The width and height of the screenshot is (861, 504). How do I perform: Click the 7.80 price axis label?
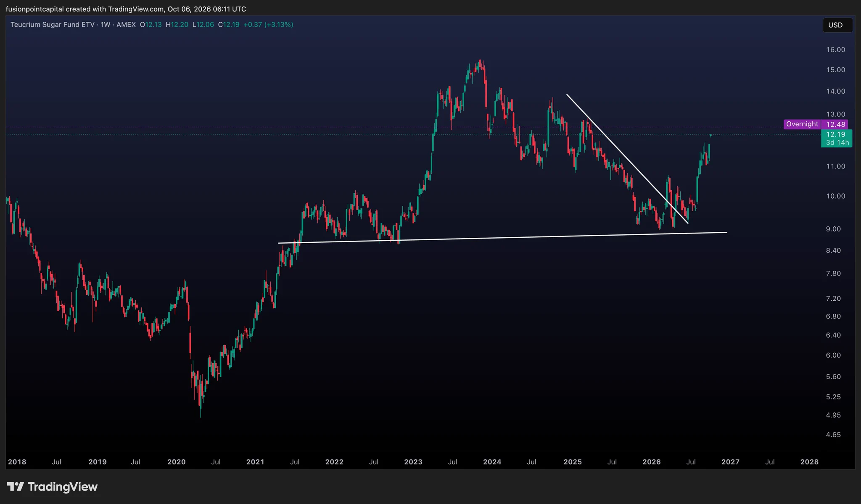click(833, 273)
